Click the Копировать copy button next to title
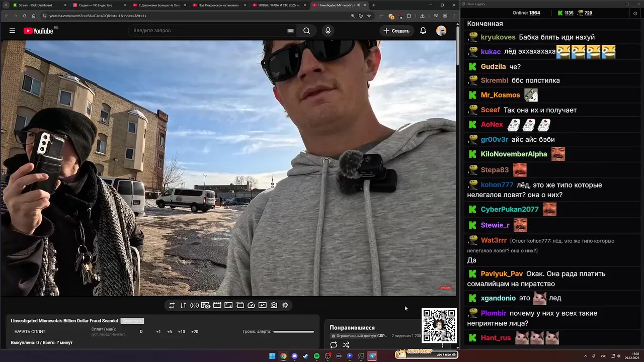The height and width of the screenshot is (362, 644). (132, 321)
